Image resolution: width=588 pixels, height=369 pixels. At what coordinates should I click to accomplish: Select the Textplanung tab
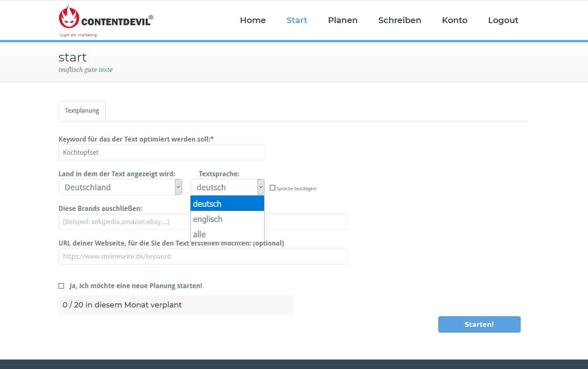click(x=82, y=111)
